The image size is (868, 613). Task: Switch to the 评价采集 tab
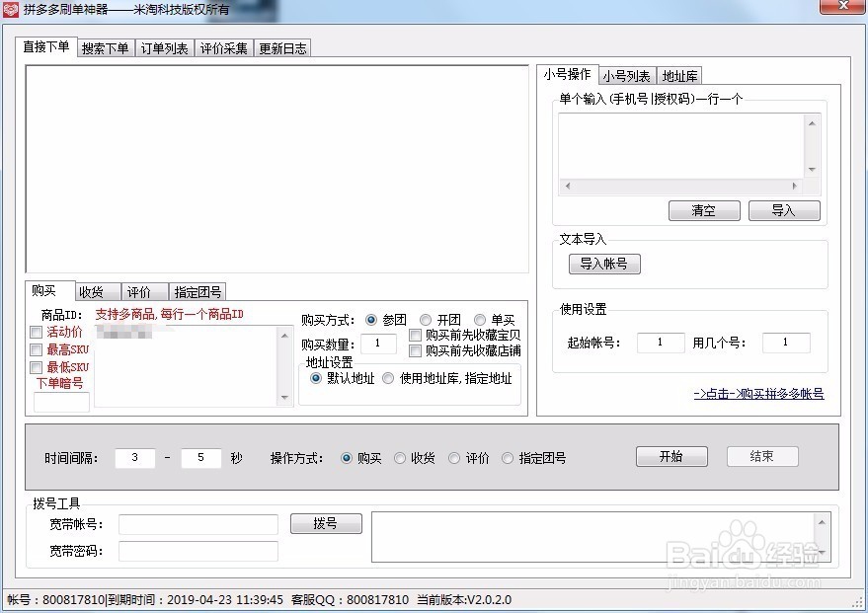click(x=224, y=46)
